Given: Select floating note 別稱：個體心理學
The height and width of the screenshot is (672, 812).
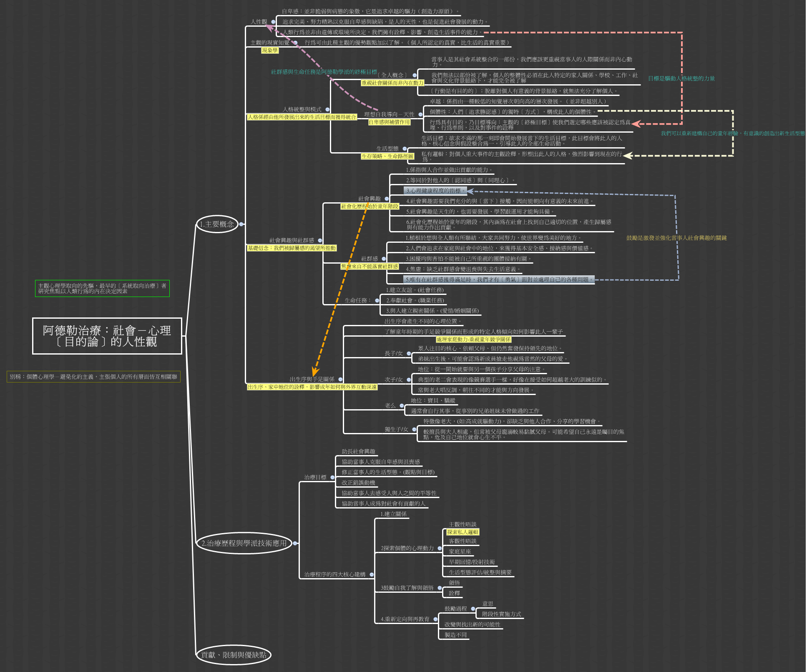Looking at the screenshot, I should tap(93, 377).
